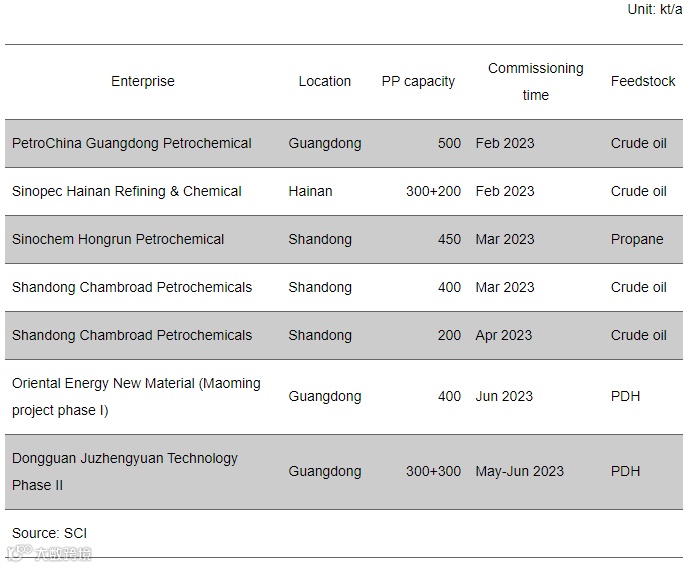Click Sinopec Hainan Refining & Chemical
The image size is (694, 568).
point(127,191)
